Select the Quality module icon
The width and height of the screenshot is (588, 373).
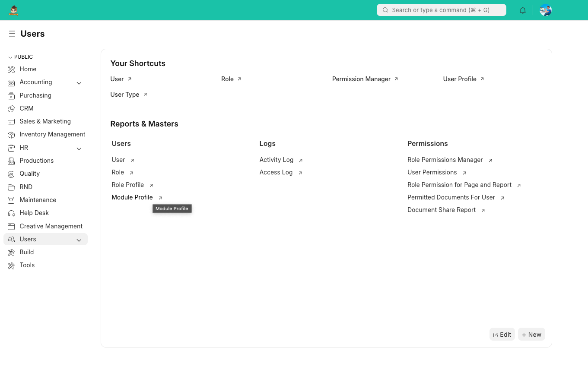pos(11,174)
